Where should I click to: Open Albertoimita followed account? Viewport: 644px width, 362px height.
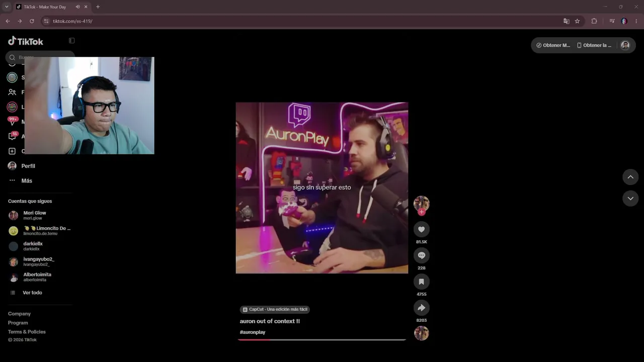point(40,278)
